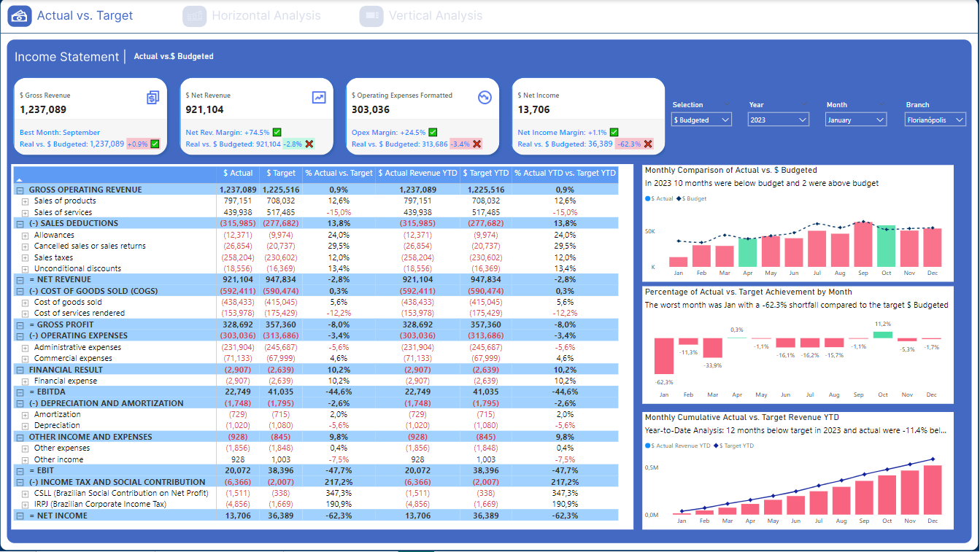Click the sort arrow in the matrix header corner
This screenshot has width=980, height=552.
click(x=20, y=179)
